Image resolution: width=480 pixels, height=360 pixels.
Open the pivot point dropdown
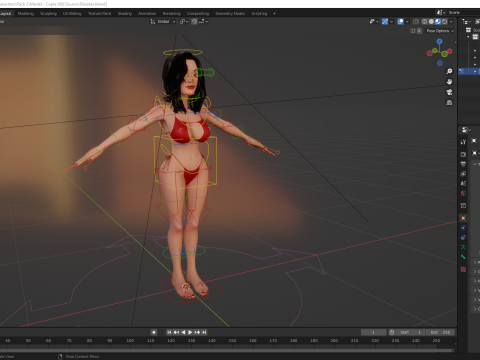coord(184,21)
